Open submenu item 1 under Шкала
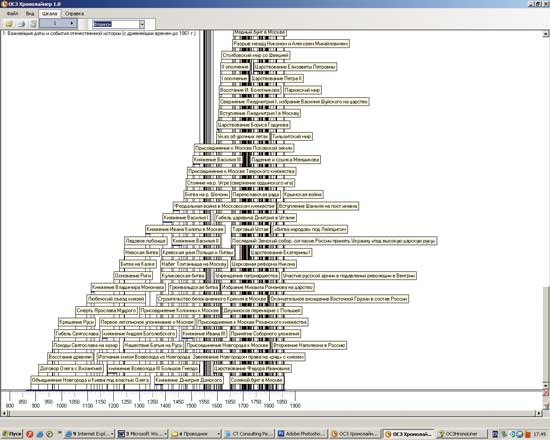This screenshot has width=550, height=440. (x=58, y=23)
